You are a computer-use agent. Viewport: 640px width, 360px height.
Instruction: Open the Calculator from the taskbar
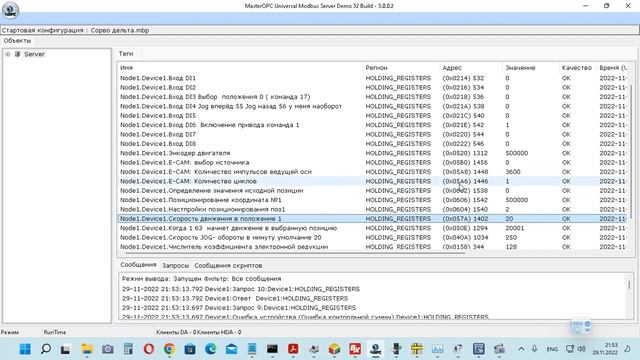click(128, 349)
